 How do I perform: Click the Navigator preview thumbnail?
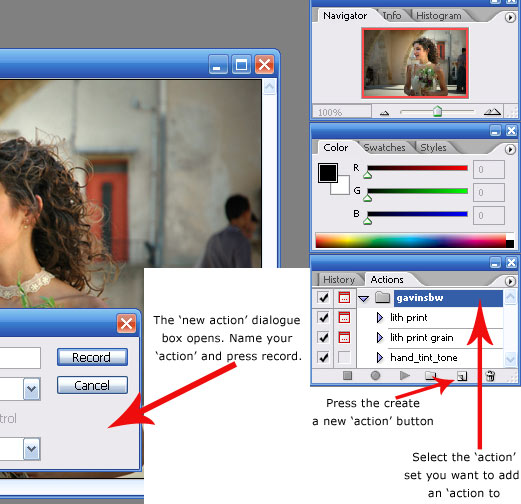415,63
